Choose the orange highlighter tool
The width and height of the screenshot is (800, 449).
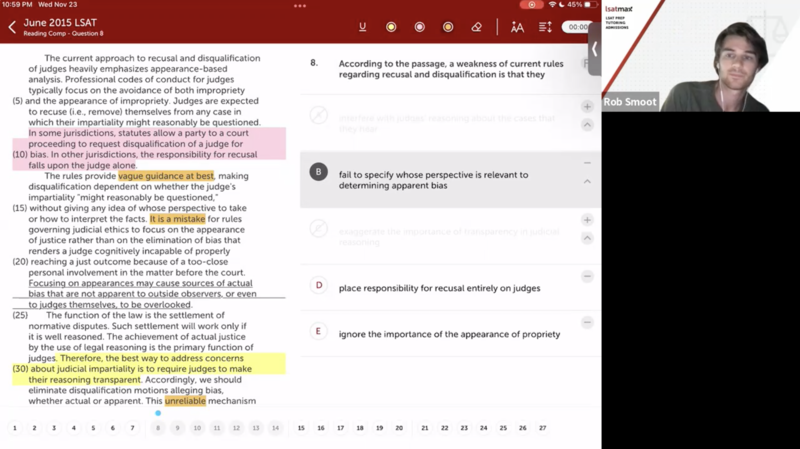click(448, 27)
